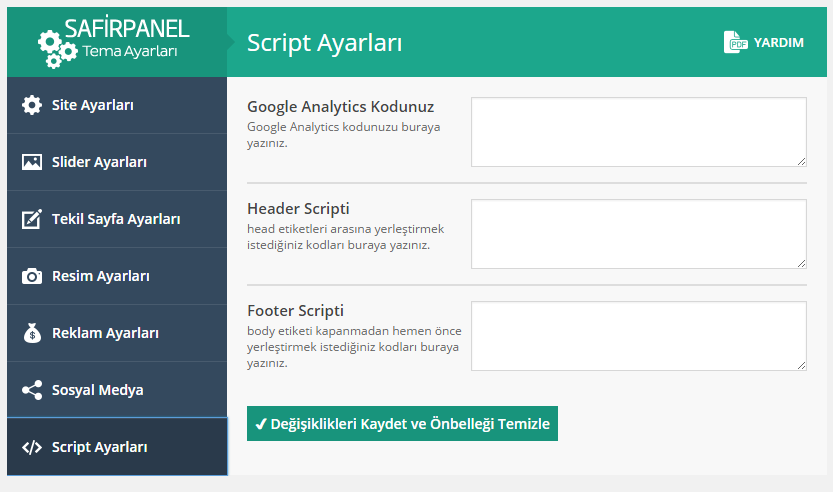Image resolution: width=833 pixels, height=492 pixels.
Task: Select the Sosyal Medya share icon
Action: pyautogui.click(x=32, y=390)
